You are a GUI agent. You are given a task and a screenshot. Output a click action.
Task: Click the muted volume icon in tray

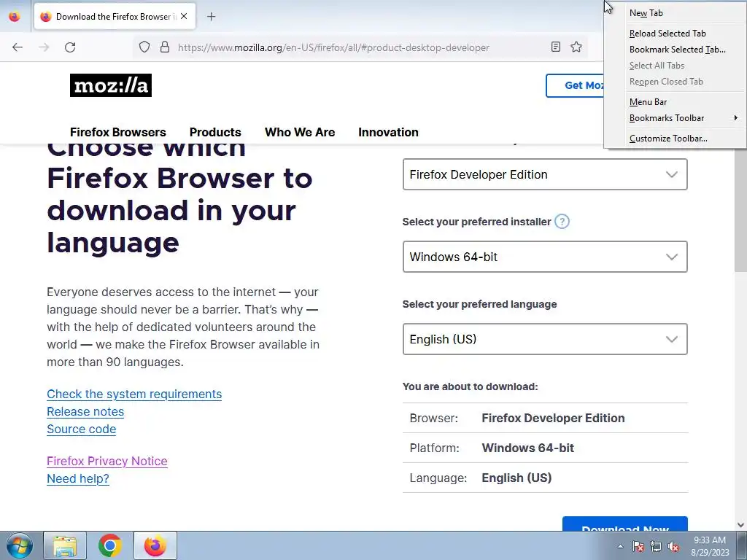(x=673, y=546)
